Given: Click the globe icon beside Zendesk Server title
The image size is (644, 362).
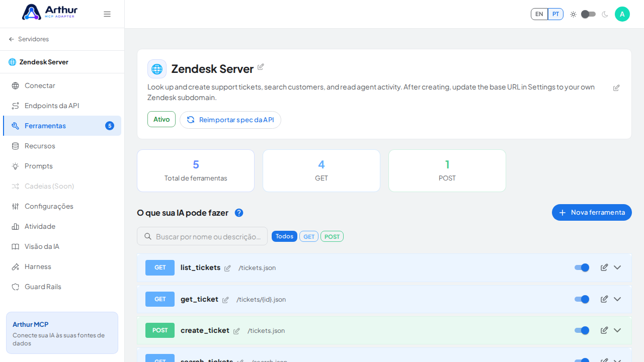Looking at the screenshot, I should click(x=157, y=69).
